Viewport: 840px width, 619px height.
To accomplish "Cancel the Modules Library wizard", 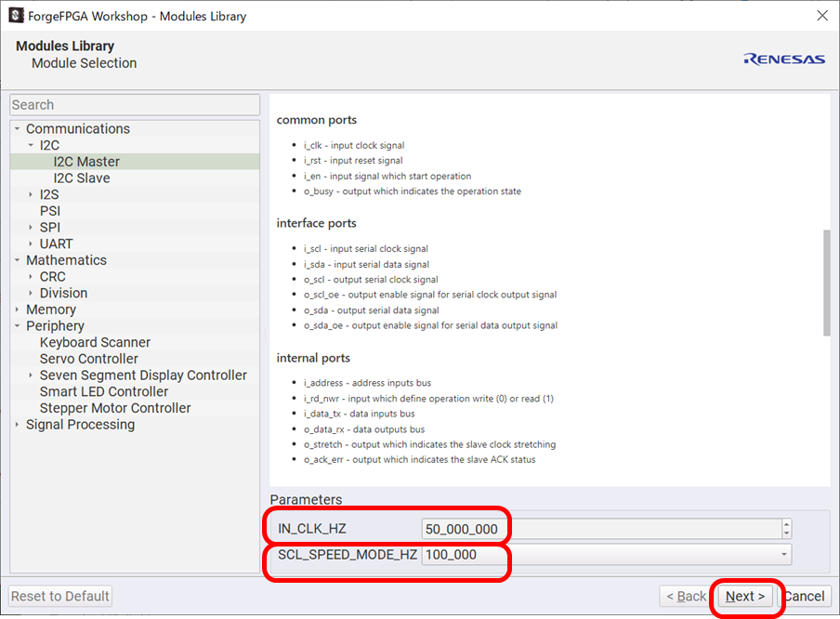I will click(804, 596).
